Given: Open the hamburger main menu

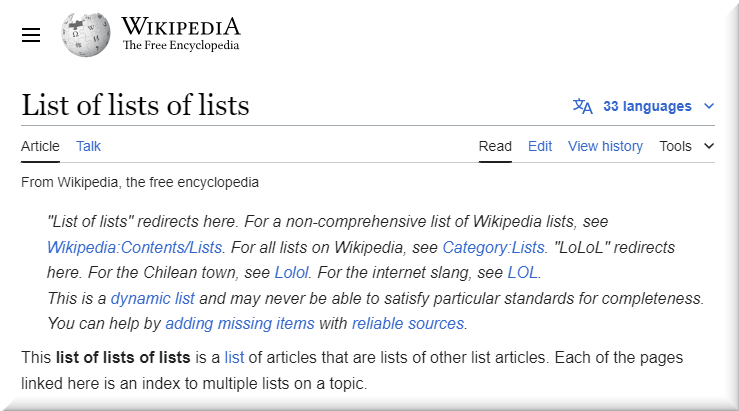Looking at the screenshot, I should 31,35.
